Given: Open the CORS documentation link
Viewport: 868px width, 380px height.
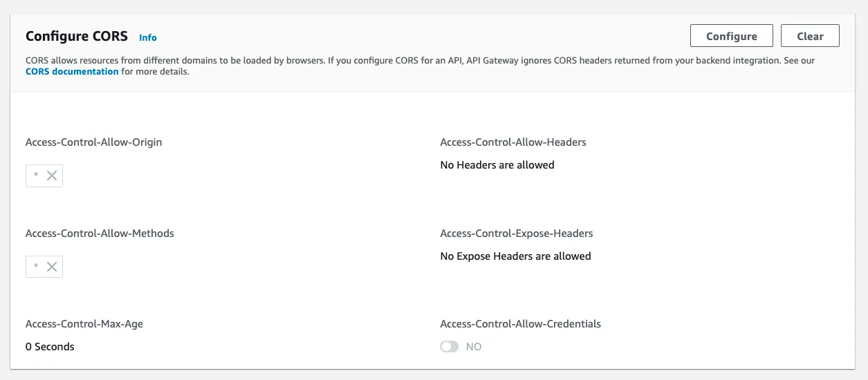Looking at the screenshot, I should coord(72,71).
